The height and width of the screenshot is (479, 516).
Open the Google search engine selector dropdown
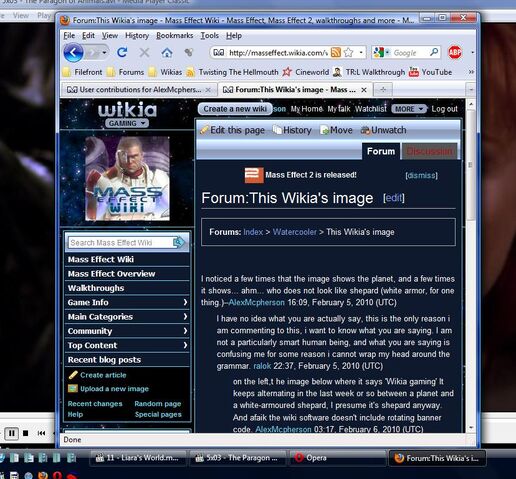coord(382,52)
